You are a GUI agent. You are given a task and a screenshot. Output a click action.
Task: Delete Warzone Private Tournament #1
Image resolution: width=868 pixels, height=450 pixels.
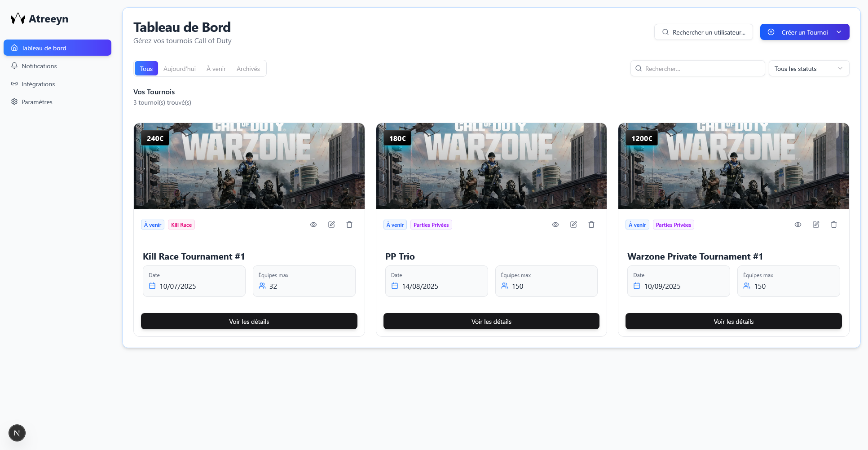(x=834, y=225)
